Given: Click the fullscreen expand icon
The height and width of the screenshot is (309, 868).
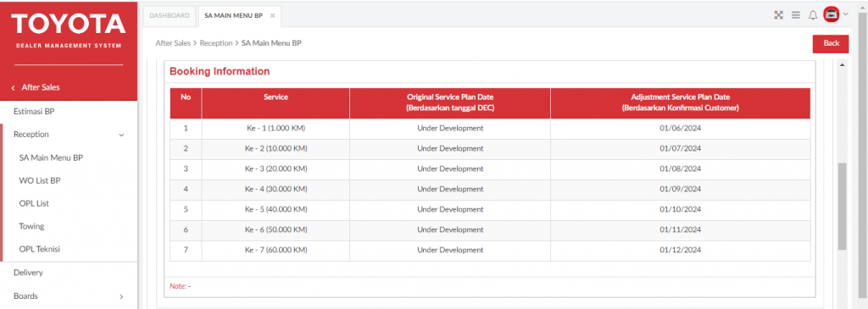Looking at the screenshot, I should coord(778,15).
